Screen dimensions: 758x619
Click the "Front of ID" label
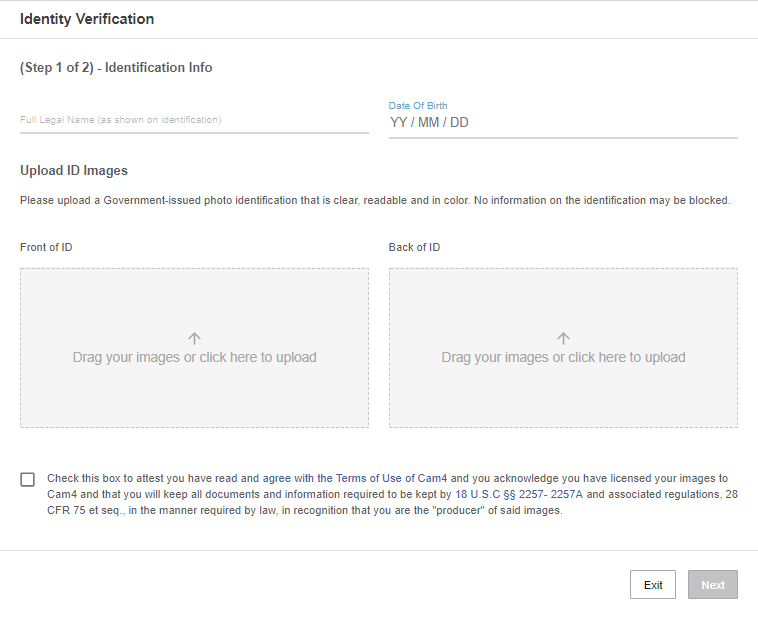(46, 247)
